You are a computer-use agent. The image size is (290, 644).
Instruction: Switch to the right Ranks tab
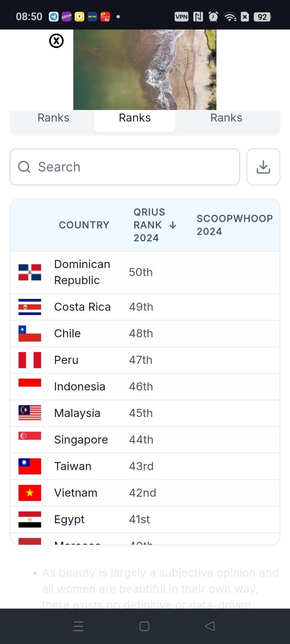226,118
